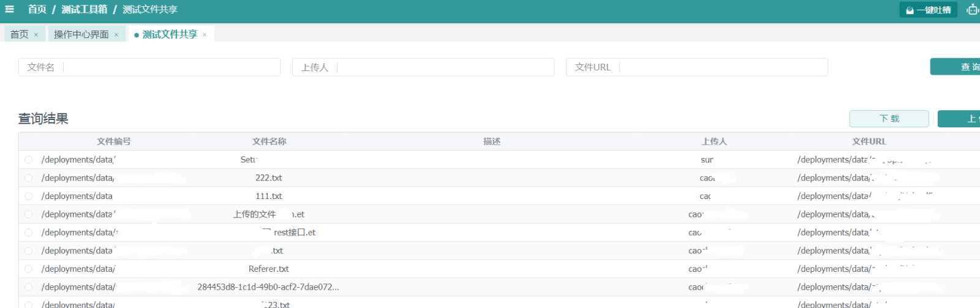Click the 下载 download button

pos(889,119)
